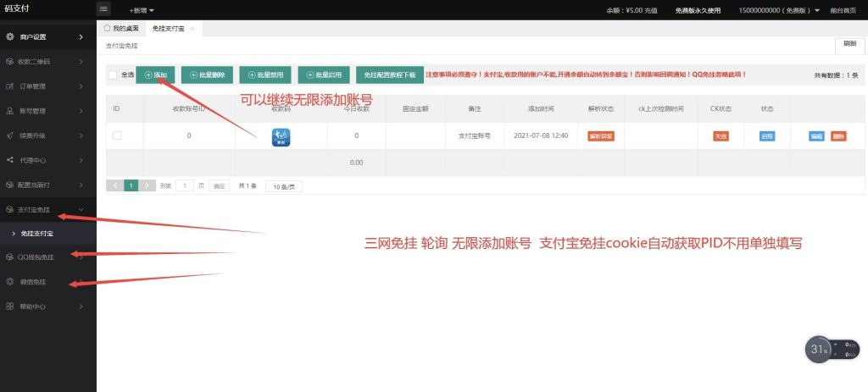Type in the page number input field
This screenshot has width=868, height=392.
click(x=184, y=185)
